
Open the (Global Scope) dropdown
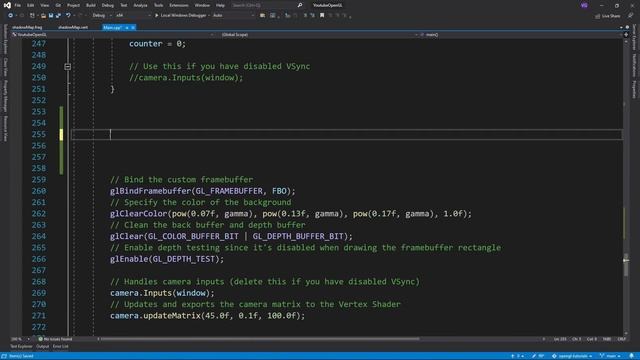318,35
